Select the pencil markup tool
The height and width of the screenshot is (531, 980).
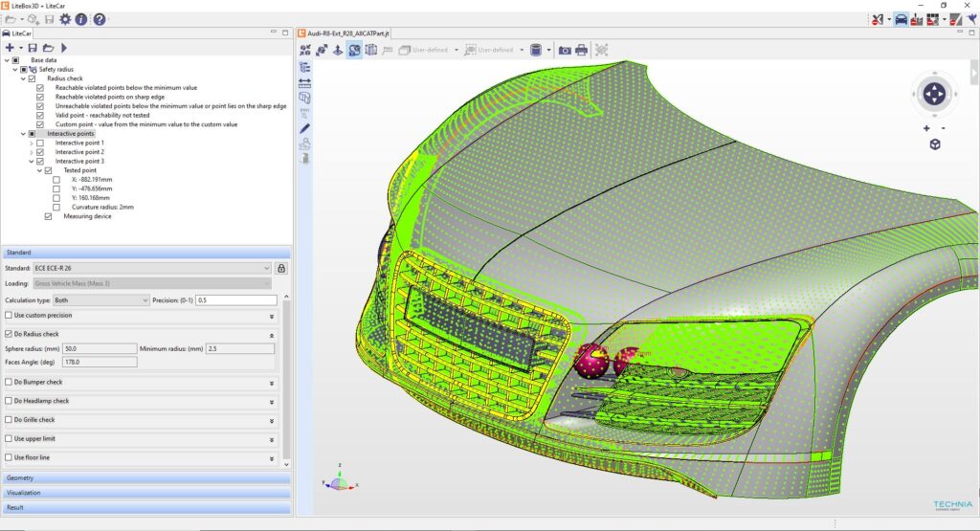pyautogui.click(x=305, y=128)
